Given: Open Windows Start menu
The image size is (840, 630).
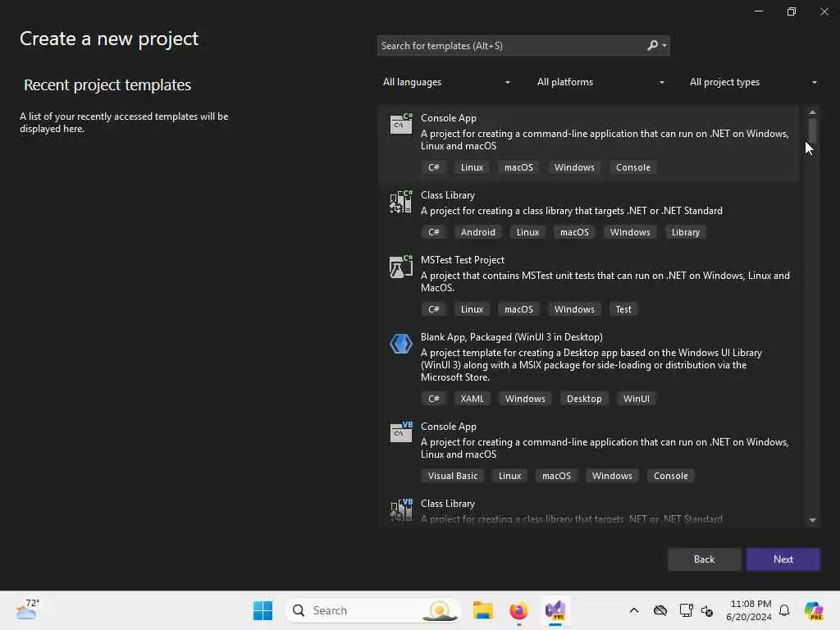Looking at the screenshot, I should pyautogui.click(x=262, y=610).
